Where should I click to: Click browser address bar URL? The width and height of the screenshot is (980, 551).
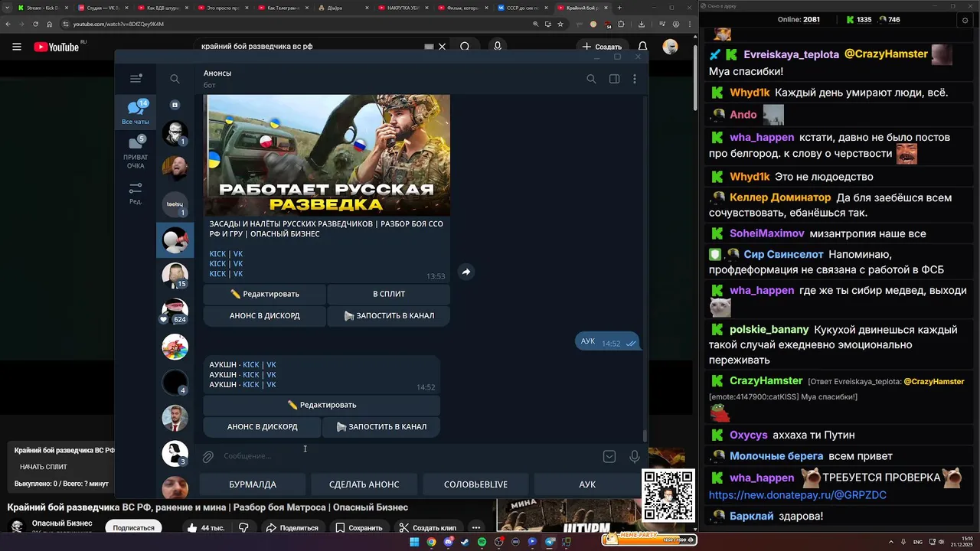[x=119, y=24]
